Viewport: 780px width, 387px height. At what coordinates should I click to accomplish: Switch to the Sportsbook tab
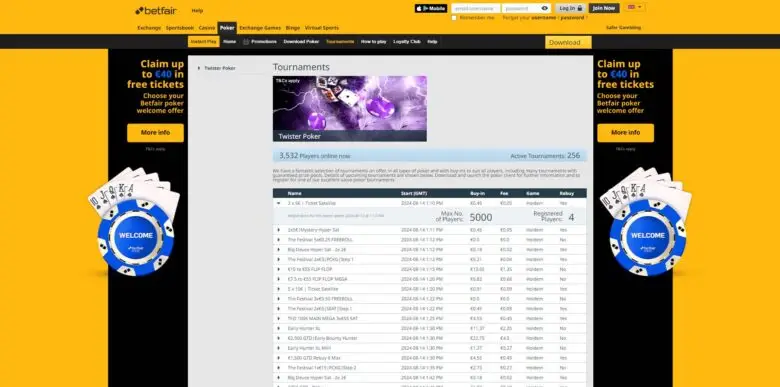(180, 28)
